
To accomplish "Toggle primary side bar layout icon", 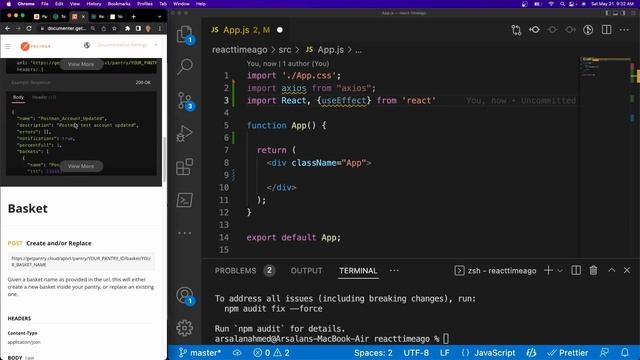I will pos(608,13).
